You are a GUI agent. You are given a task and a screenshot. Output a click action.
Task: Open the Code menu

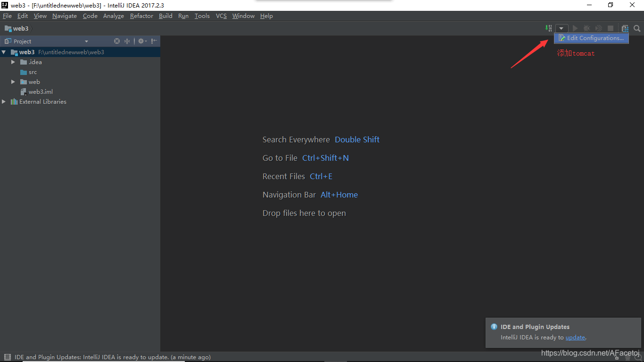pyautogui.click(x=90, y=16)
